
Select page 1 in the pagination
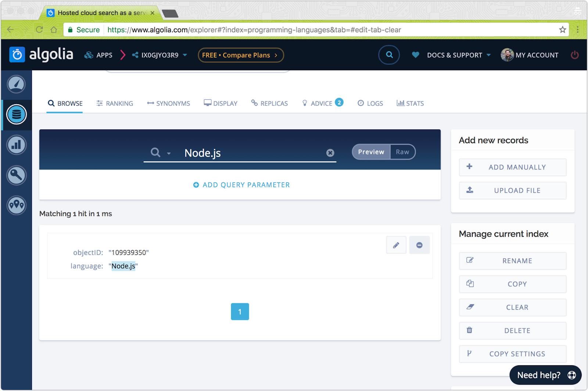(240, 312)
